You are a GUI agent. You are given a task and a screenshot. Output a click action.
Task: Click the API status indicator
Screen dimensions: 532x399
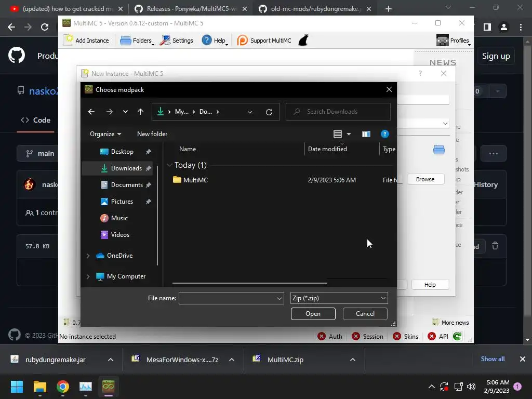coord(438,337)
